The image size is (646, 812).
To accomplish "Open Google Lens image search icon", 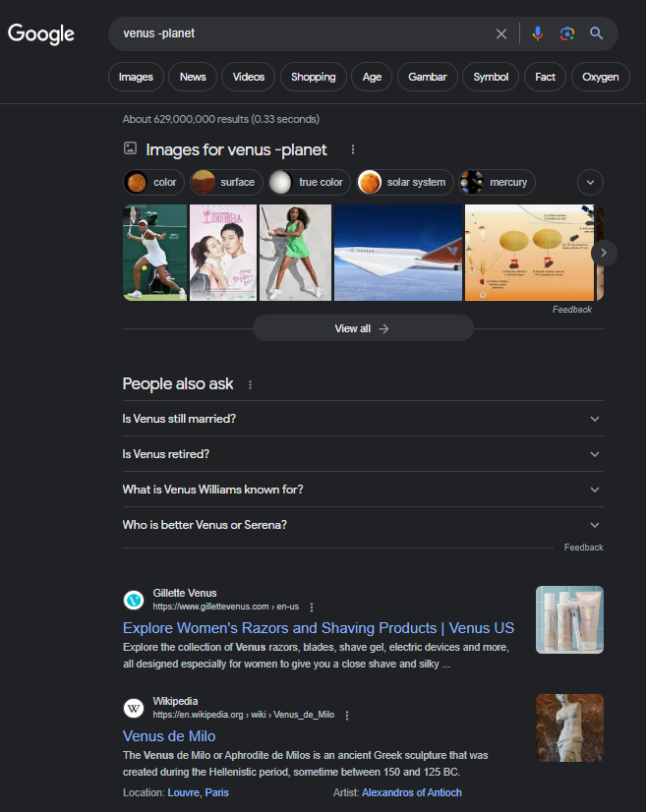I will (567, 33).
